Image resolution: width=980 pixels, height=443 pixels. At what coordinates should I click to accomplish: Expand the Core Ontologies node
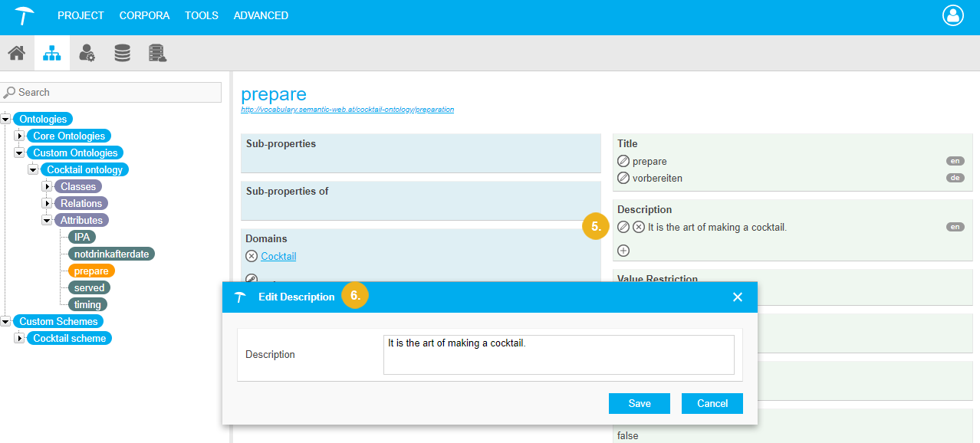tap(20, 136)
